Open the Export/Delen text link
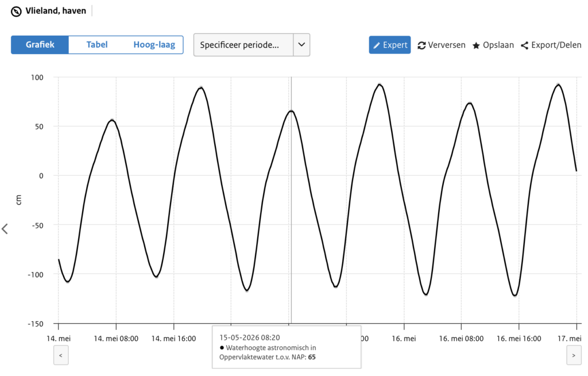This screenshot has height=376, width=588. 555,45
